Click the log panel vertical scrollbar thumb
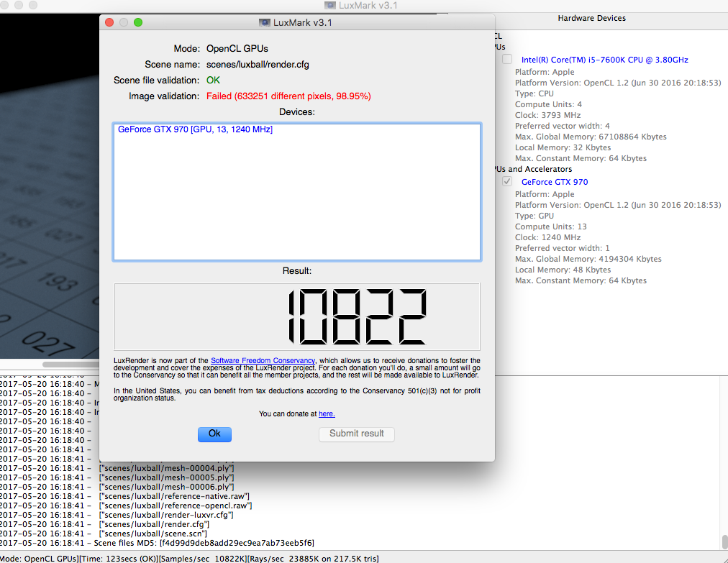Image resolution: width=728 pixels, height=563 pixels. 724,541
